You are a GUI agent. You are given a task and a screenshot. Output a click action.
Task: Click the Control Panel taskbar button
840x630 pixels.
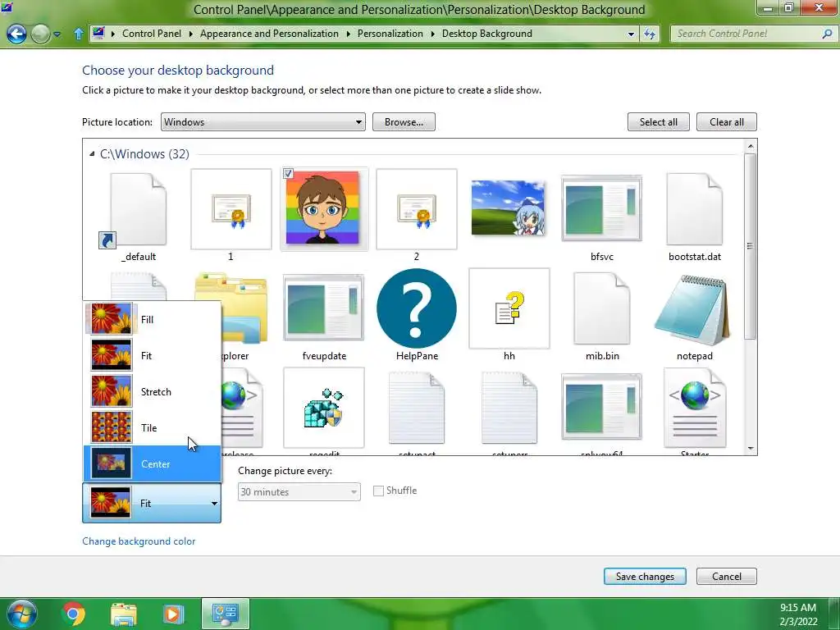(226, 614)
